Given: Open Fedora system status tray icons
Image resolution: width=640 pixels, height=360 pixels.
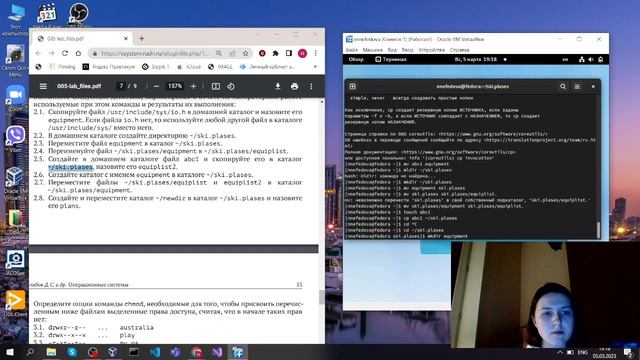Looking at the screenshot, I should [591, 60].
